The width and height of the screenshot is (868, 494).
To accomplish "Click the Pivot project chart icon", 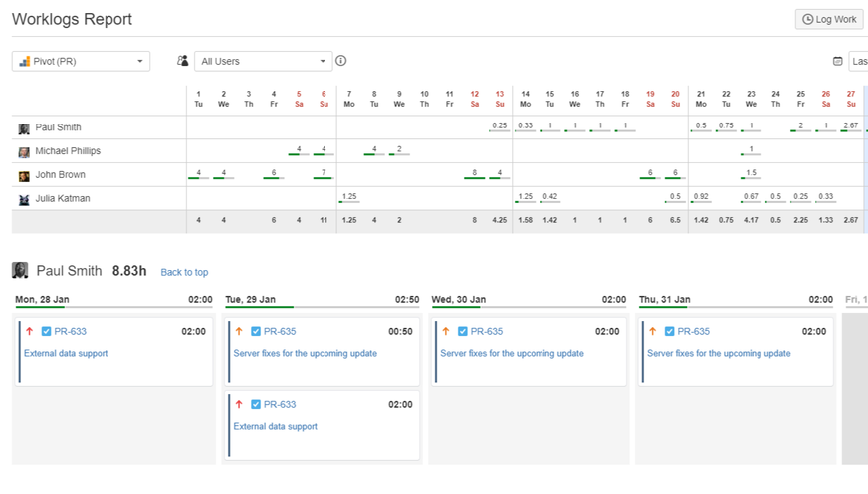I will 24,62.
